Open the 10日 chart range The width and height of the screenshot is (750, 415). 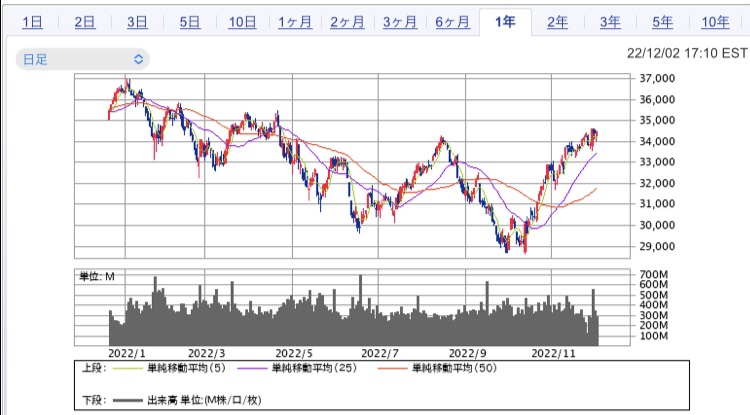242,22
